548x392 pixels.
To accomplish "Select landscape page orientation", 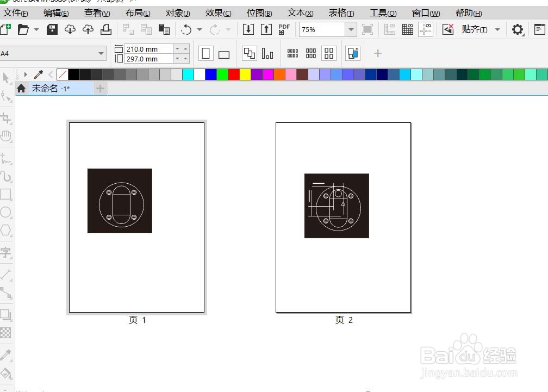I will coord(224,54).
